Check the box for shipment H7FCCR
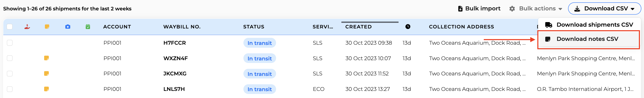The image size is (644, 98). (x=10, y=43)
